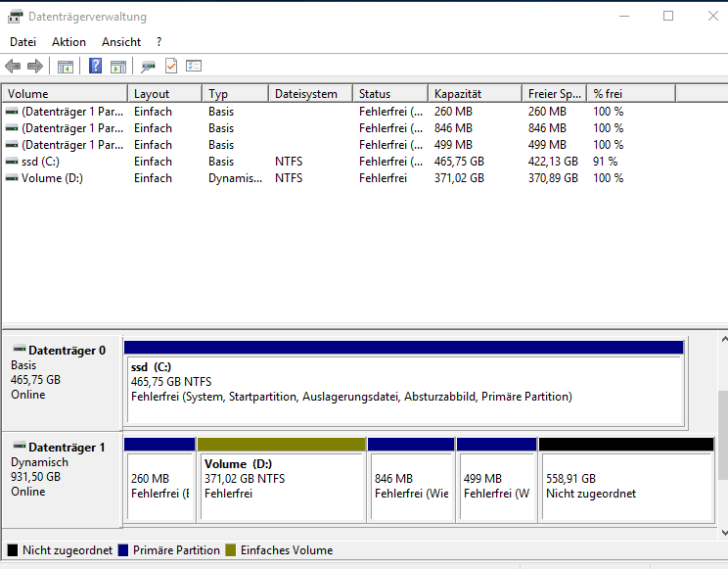Screen dimensions: 728x569
Task: Open the Datei menu
Action: pyautogui.click(x=23, y=42)
